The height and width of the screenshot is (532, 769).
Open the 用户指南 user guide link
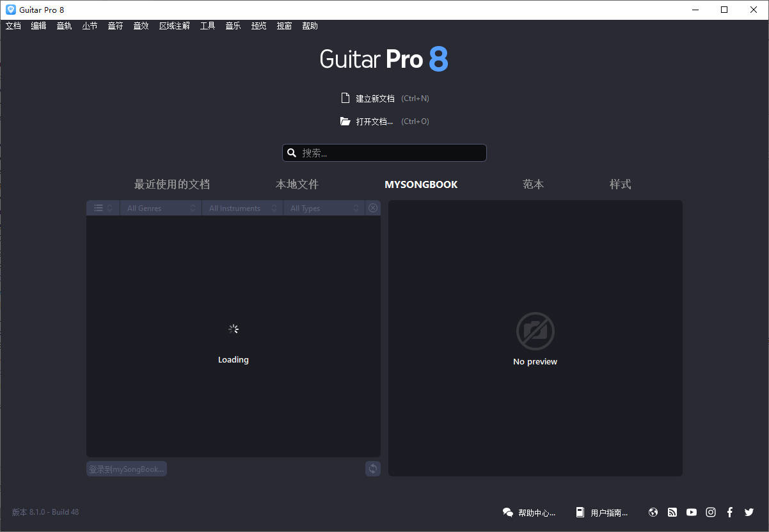[x=610, y=512]
